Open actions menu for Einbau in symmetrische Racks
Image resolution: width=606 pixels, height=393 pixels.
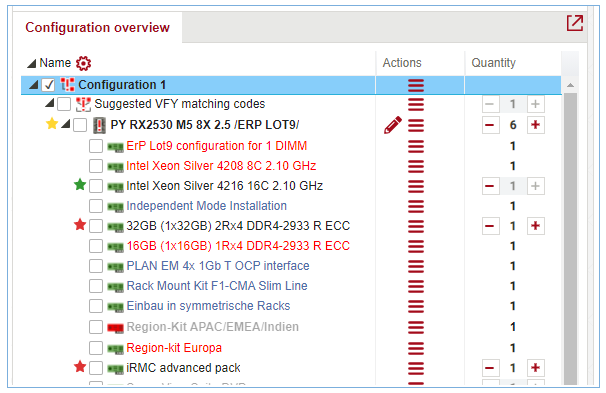point(416,306)
